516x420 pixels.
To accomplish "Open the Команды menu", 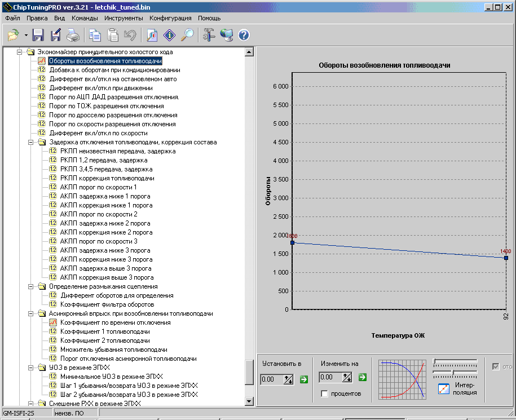I will (85, 18).
